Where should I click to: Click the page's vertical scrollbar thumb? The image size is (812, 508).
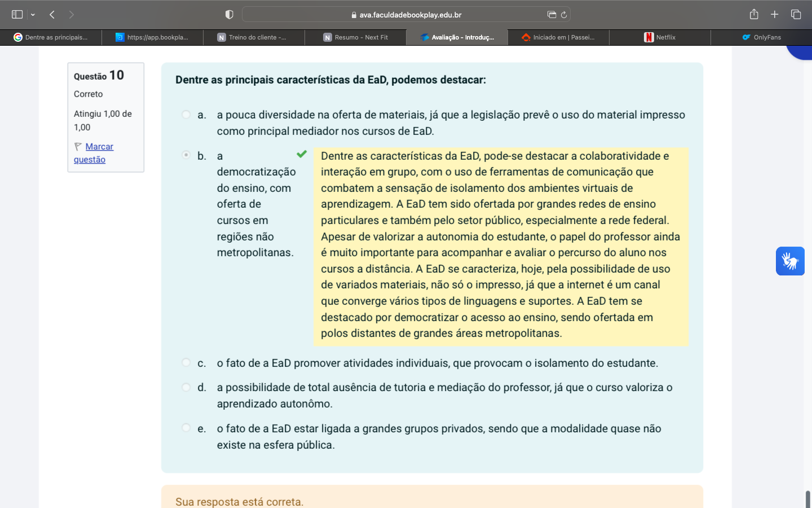coord(807,499)
